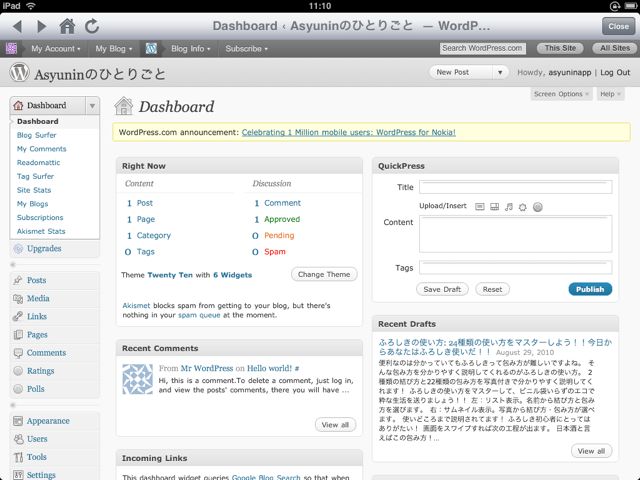Close the in-app browser with Close
Viewport: 640px width, 480px height.
coord(618,26)
